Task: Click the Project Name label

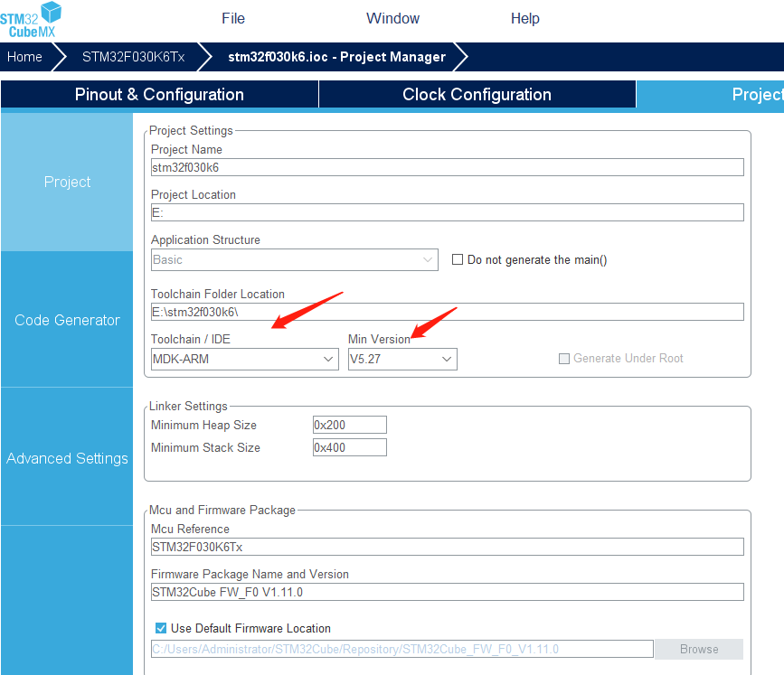Action: point(186,149)
